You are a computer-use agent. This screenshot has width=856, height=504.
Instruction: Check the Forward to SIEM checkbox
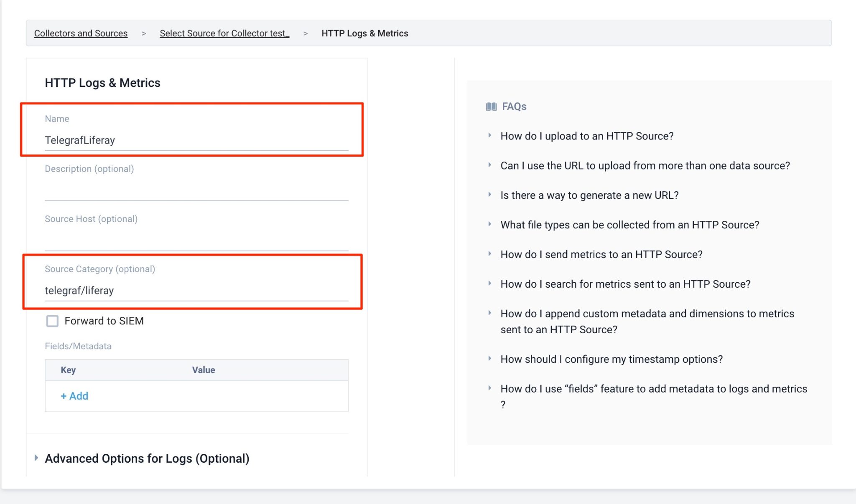click(x=52, y=321)
